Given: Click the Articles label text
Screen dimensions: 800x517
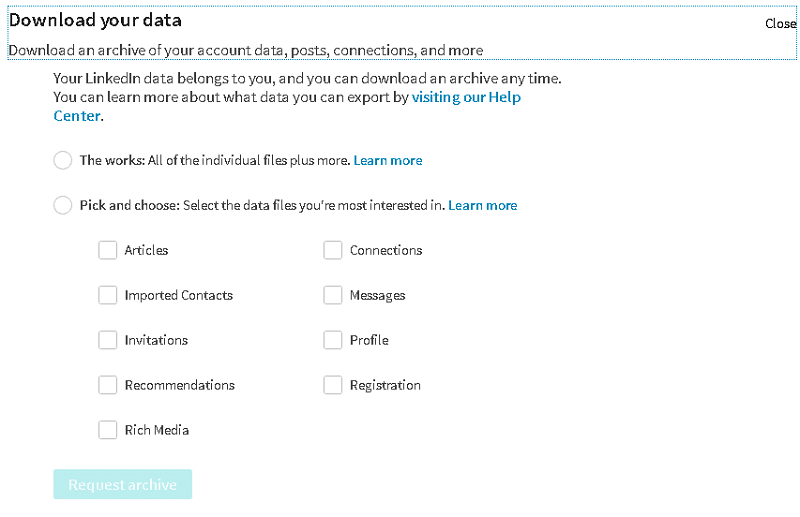Looking at the screenshot, I should (146, 250).
